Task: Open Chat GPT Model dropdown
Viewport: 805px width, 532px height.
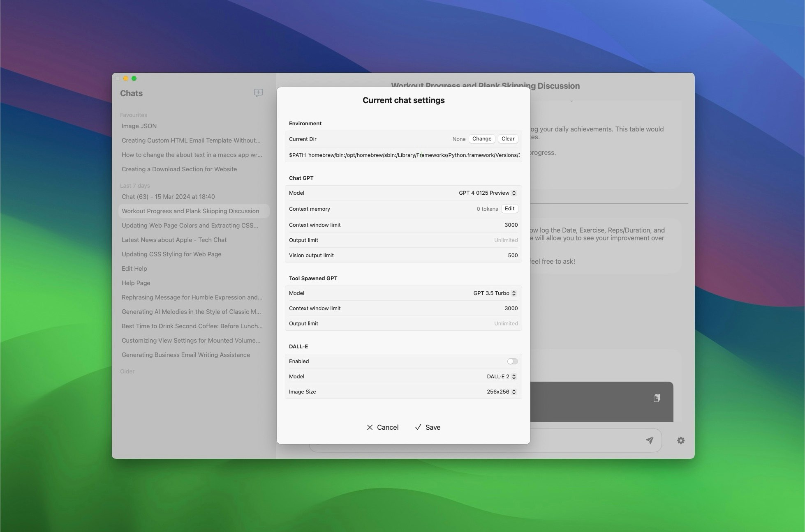Action: pyautogui.click(x=488, y=193)
